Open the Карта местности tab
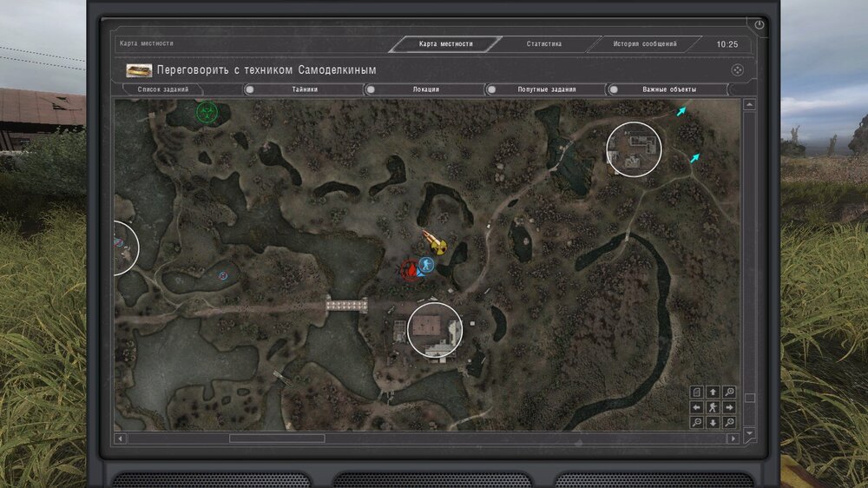Screen dimensions: 868x488 pyautogui.click(x=445, y=43)
